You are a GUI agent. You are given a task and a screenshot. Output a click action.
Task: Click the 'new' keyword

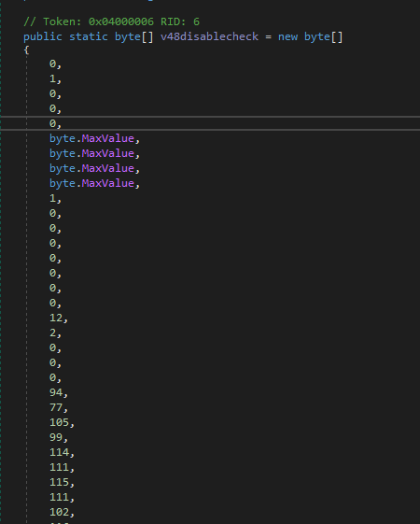click(287, 36)
